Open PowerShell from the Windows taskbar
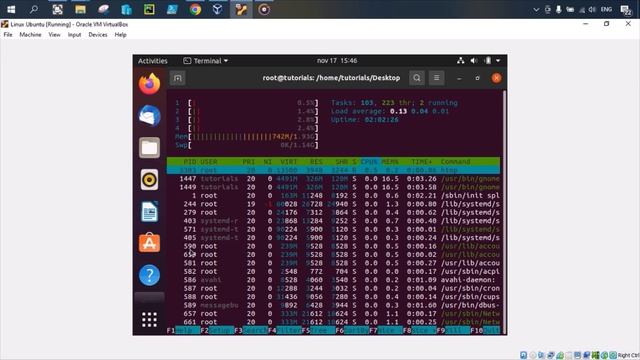Viewport: 640px width, 360px height. pos(172,9)
